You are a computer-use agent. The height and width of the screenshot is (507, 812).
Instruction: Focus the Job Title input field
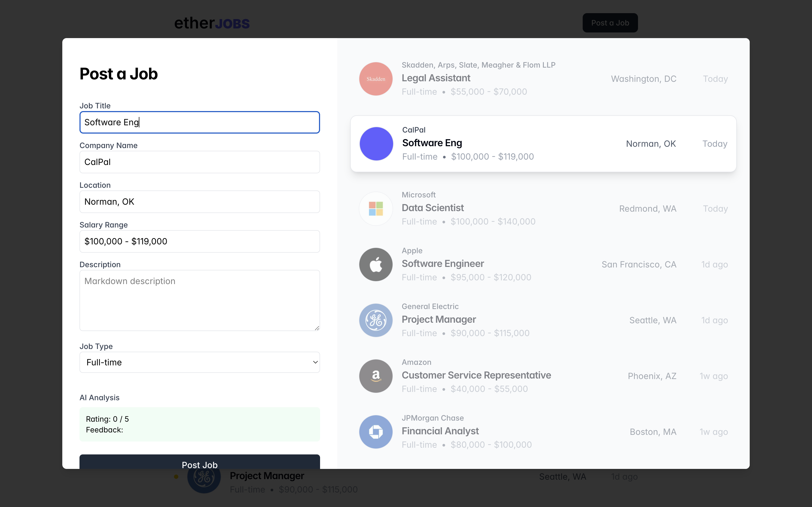pos(199,122)
